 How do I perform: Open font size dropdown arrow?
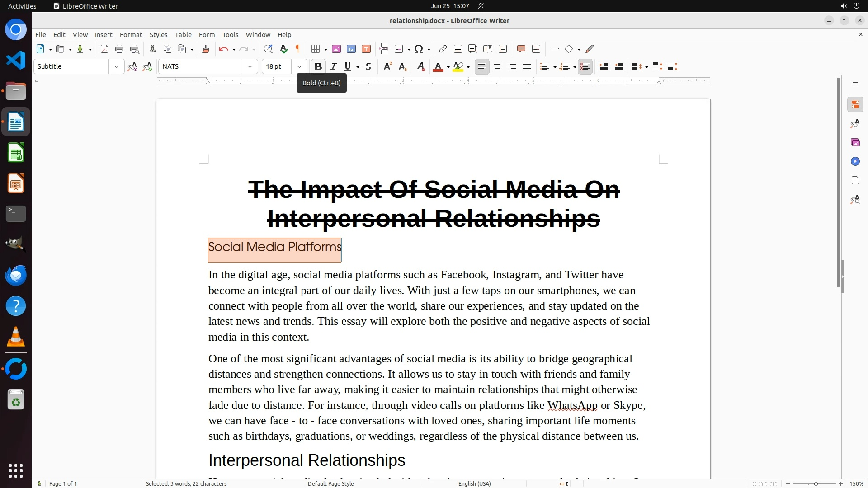pos(299,67)
